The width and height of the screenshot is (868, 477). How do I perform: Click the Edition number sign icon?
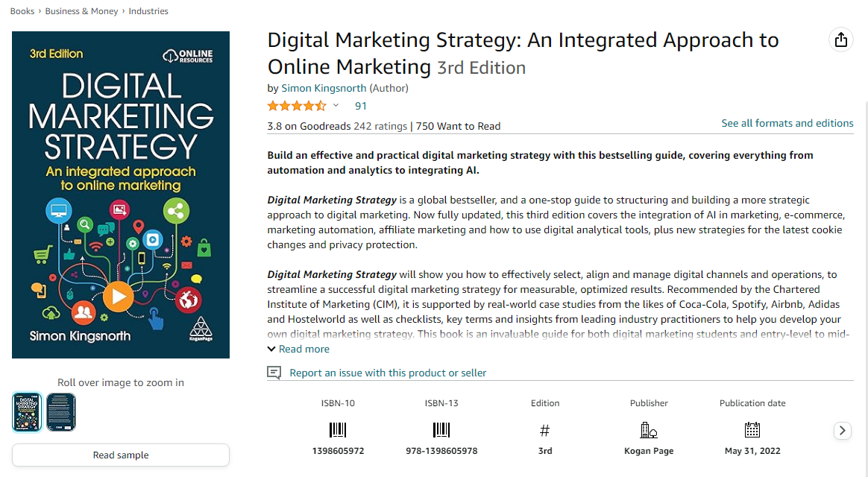point(544,430)
